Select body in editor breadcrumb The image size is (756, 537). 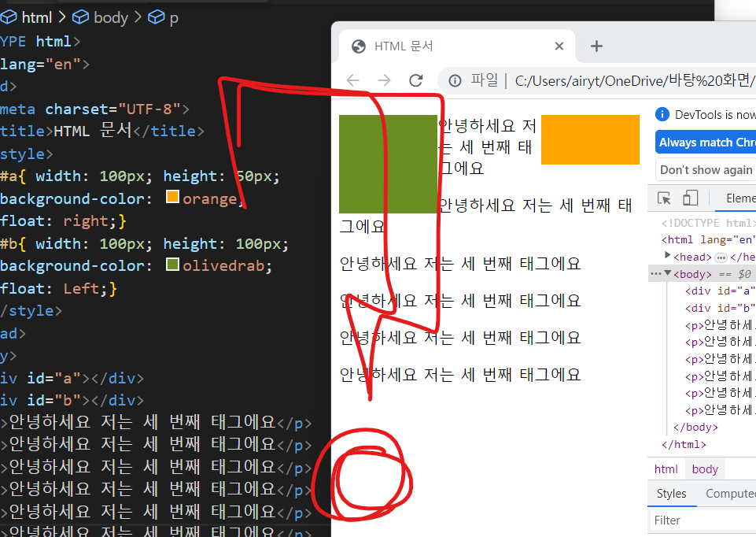point(111,18)
